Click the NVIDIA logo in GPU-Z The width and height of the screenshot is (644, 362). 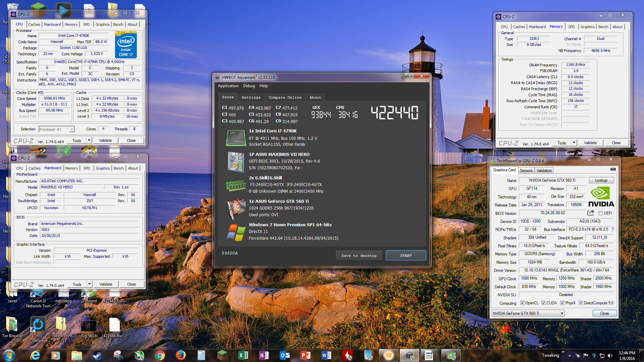point(601,197)
